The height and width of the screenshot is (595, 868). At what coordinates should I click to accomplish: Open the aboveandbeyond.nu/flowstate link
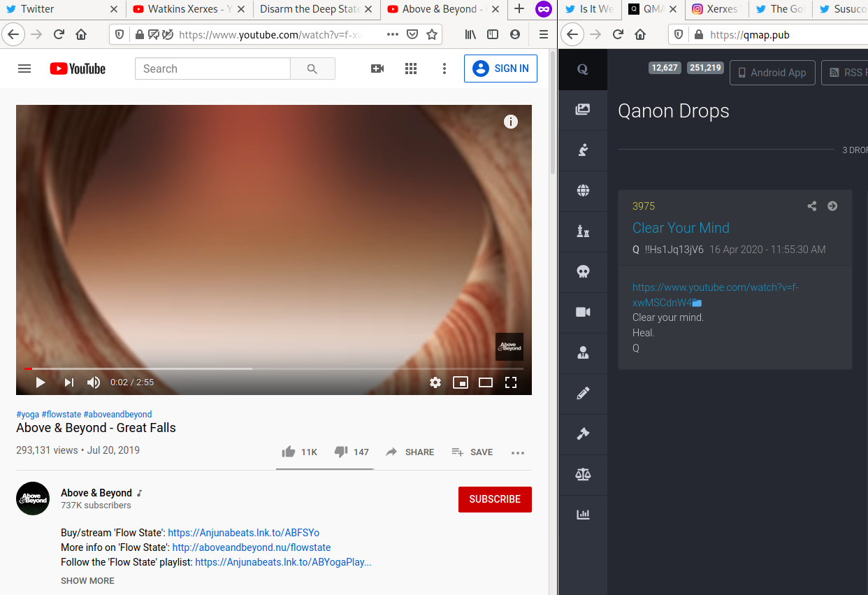click(x=252, y=547)
